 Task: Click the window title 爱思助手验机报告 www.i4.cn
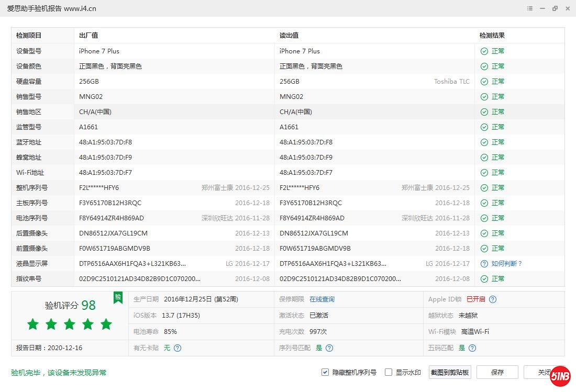coord(52,8)
